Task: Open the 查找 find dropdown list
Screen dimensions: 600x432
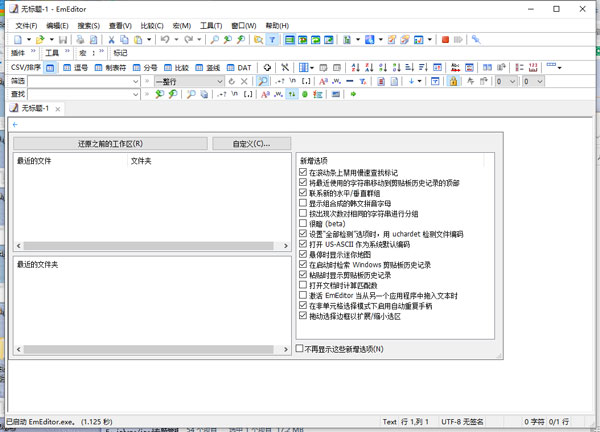Action: 134,94
